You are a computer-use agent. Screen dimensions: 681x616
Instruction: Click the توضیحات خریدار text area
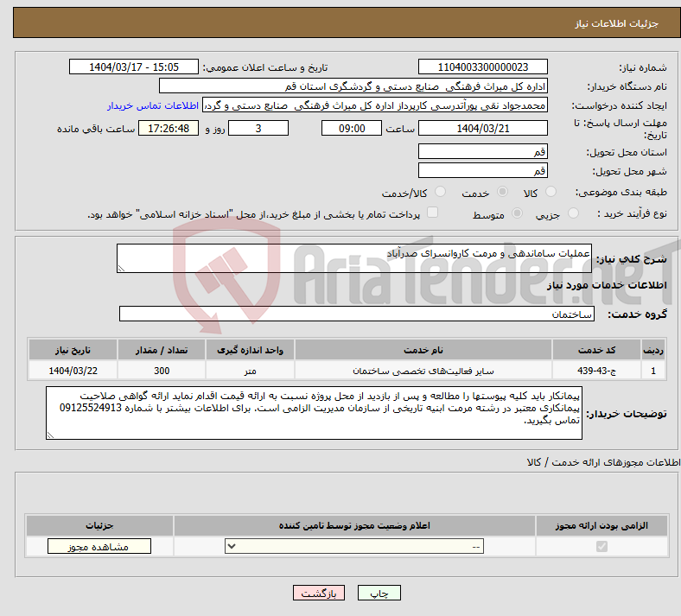(314, 413)
